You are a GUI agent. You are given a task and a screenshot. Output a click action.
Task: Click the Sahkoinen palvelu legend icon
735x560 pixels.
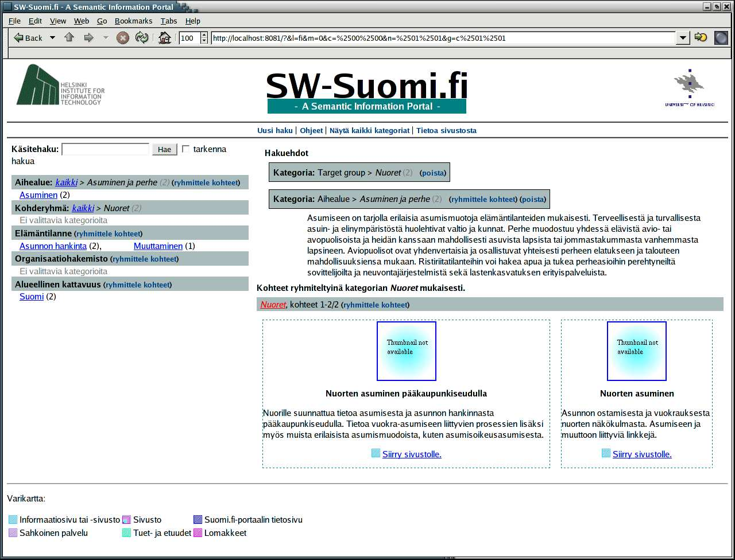13,533
